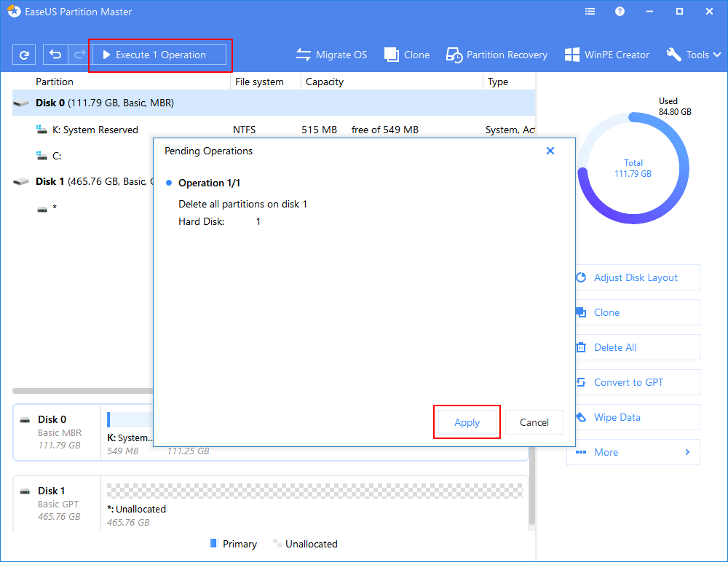This screenshot has height=562, width=728.
Task: Click the Help question mark icon
Action: pyautogui.click(x=619, y=11)
